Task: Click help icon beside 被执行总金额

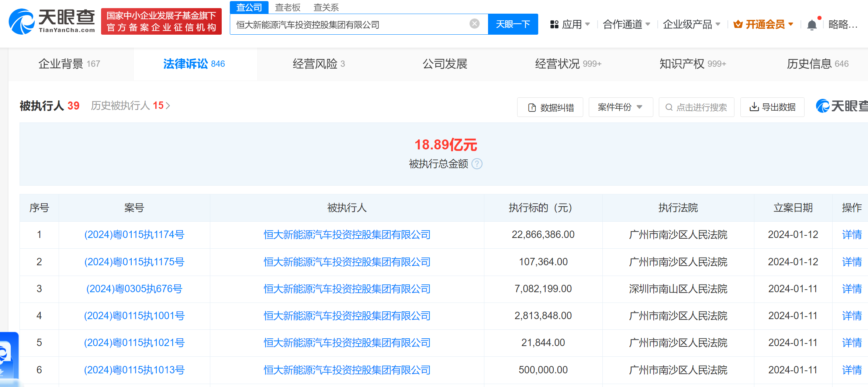Action: click(x=477, y=163)
